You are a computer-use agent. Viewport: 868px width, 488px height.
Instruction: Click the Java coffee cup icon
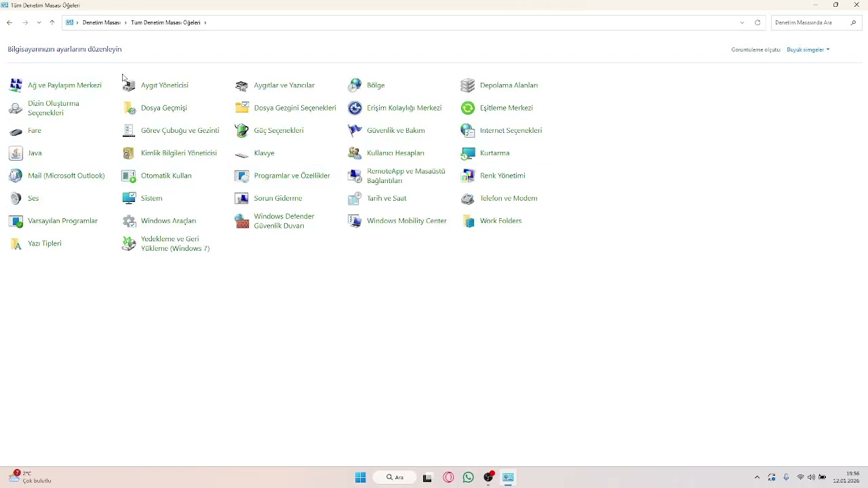(x=16, y=153)
